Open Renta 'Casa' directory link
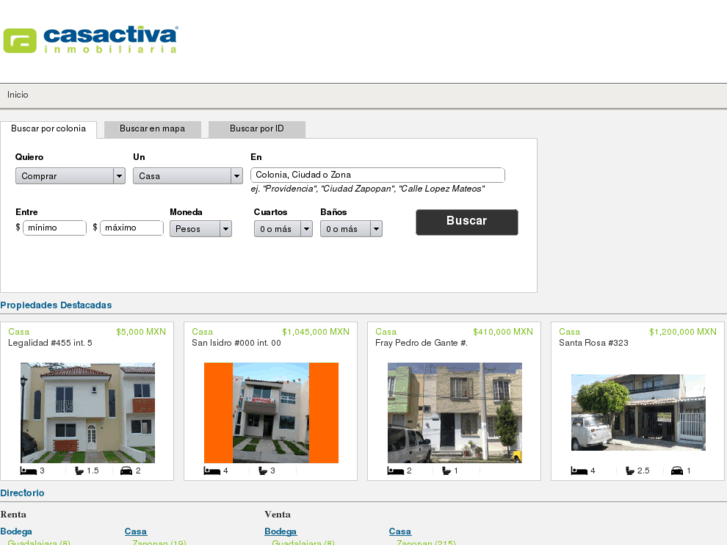This screenshot has width=727, height=545. tap(135, 532)
